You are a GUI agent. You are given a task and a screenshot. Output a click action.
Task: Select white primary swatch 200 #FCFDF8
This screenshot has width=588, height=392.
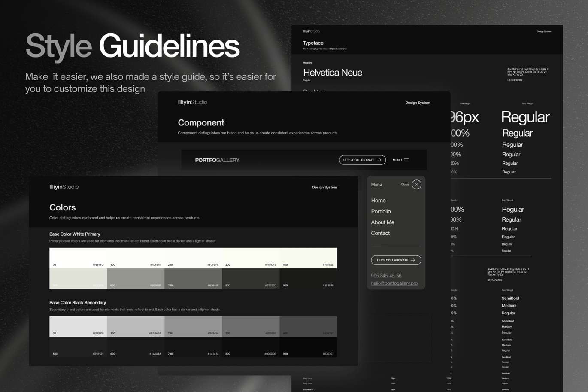tap(193, 258)
